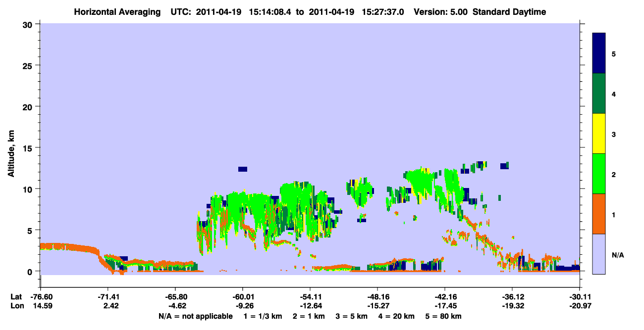Click latitude value -36.12
This screenshot has height=330, width=644.
tap(512, 297)
